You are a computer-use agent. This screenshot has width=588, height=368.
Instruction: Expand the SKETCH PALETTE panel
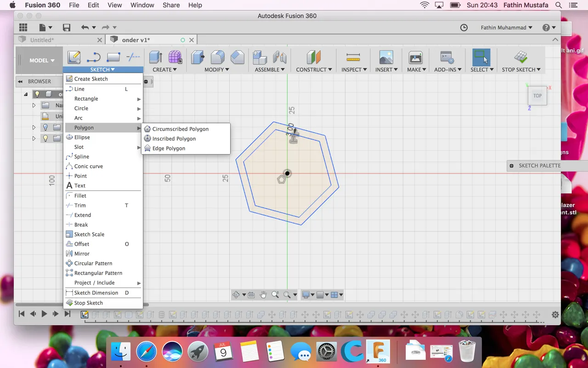[511, 166]
